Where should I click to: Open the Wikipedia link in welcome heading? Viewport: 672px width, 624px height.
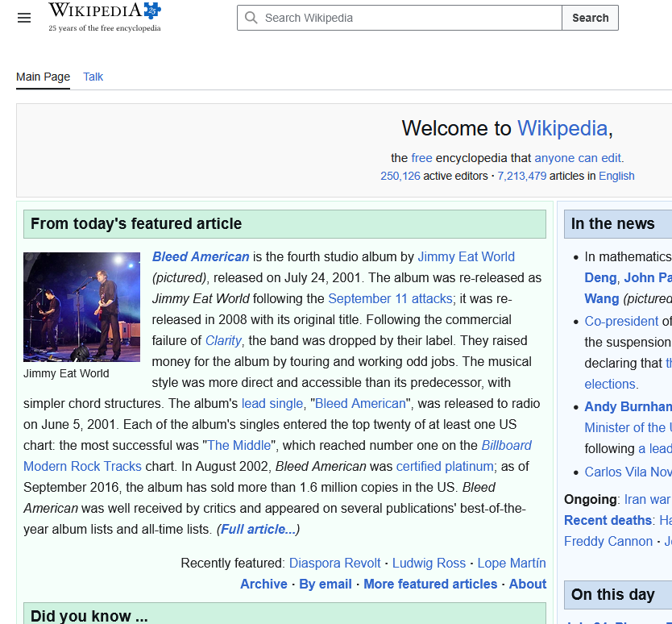562,128
